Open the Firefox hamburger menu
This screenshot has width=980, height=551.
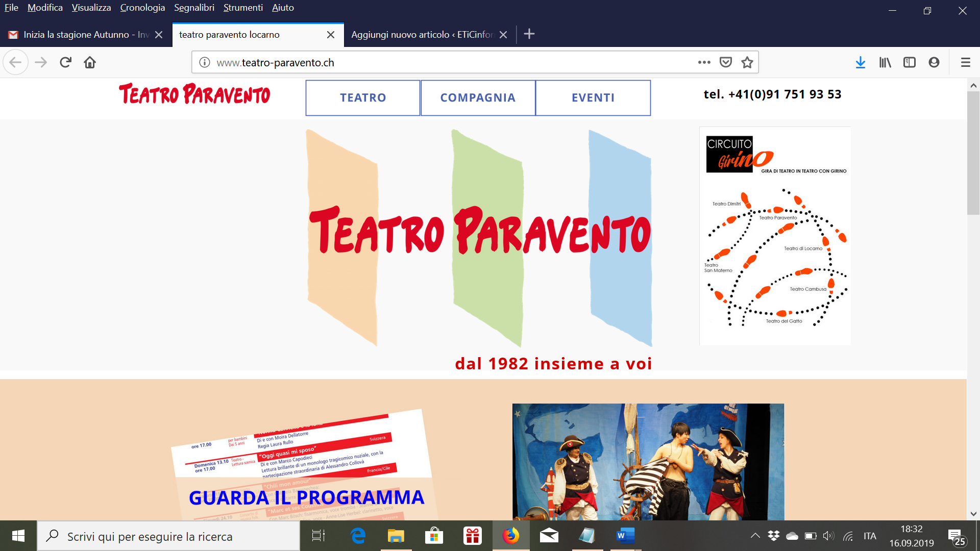(965, 62)
